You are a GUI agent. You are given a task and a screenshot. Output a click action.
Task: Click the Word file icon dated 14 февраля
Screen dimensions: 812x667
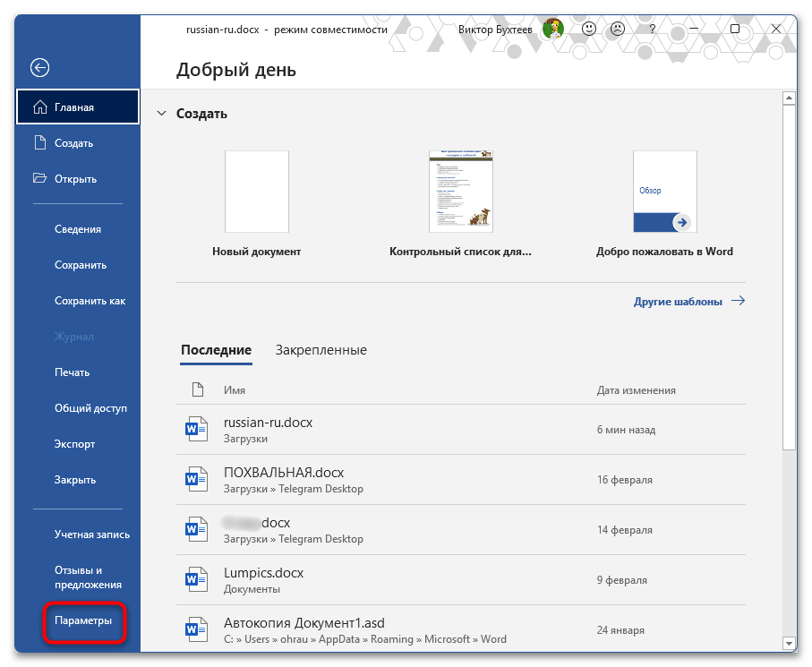197,530
